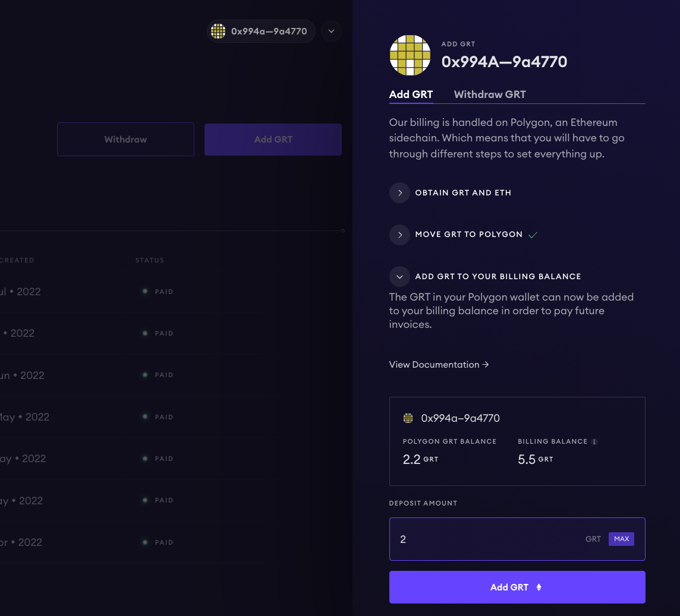Click the first PAID status dot
Viewport: 680px width, 616px height.
[x=144, y=292]
